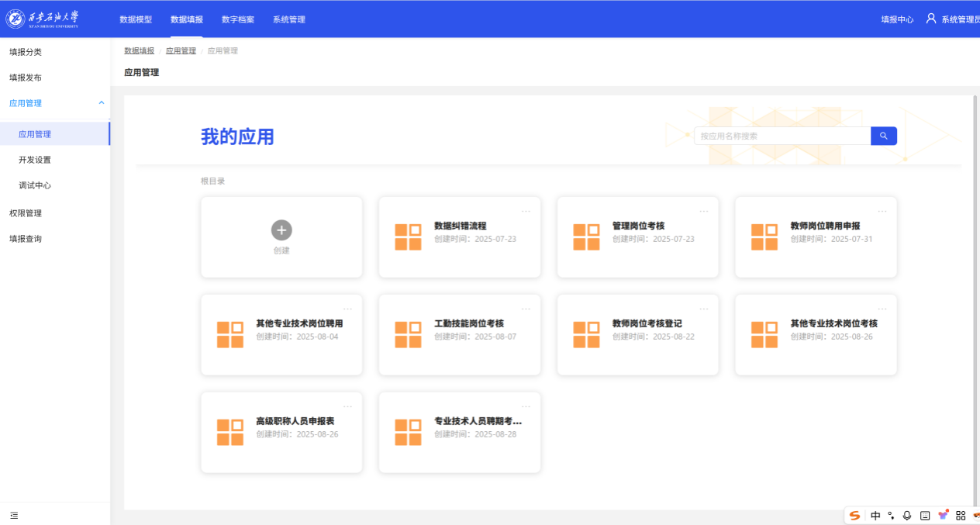This screenshot has width=980, height=525.
Task: Click the system administrator user icon
Action: click(x=931, y=19)
